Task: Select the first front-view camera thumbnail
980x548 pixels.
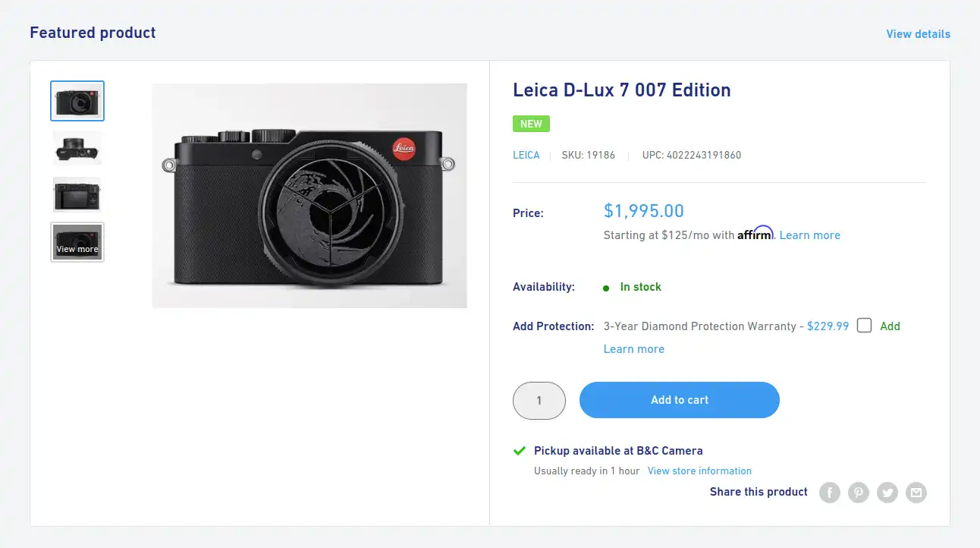Action: (x=77, y=101)
